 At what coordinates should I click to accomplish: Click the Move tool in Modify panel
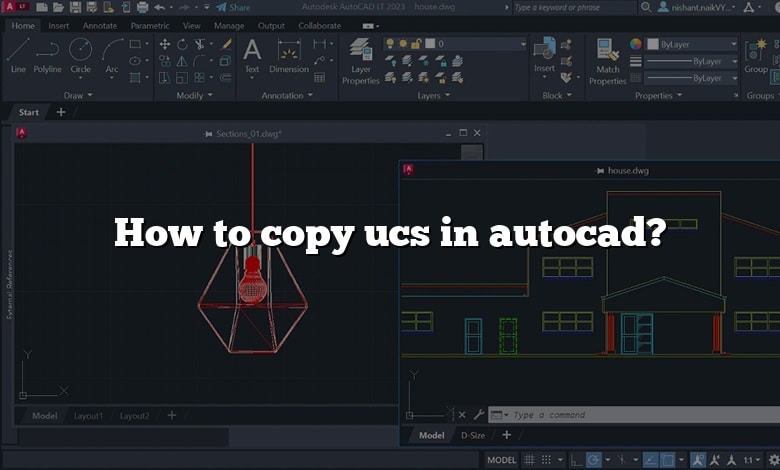pyautogui.click(x=165, y=44)
